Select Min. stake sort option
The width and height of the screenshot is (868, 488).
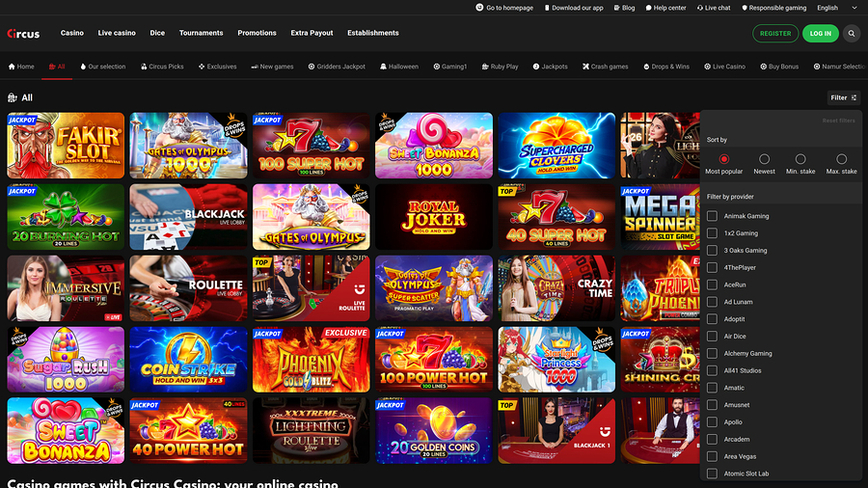[800, 159]
